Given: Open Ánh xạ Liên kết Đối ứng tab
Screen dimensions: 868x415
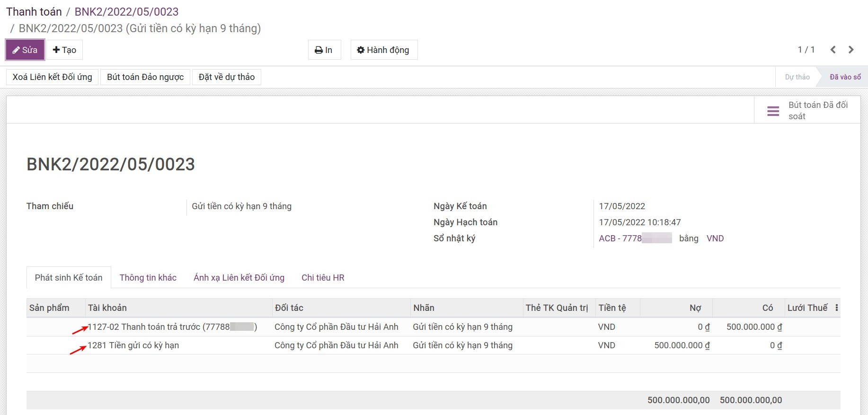Looking at the screenshot, I should pos(239,278).
